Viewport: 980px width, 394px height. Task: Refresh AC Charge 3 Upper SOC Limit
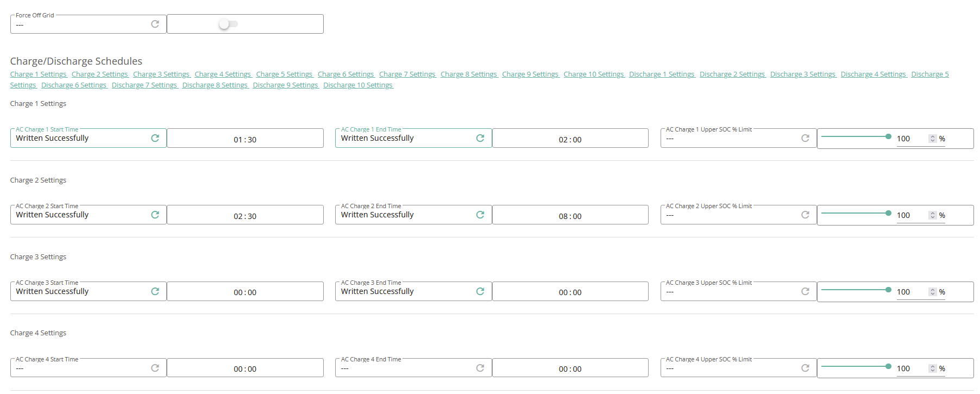tap(805, 291)
